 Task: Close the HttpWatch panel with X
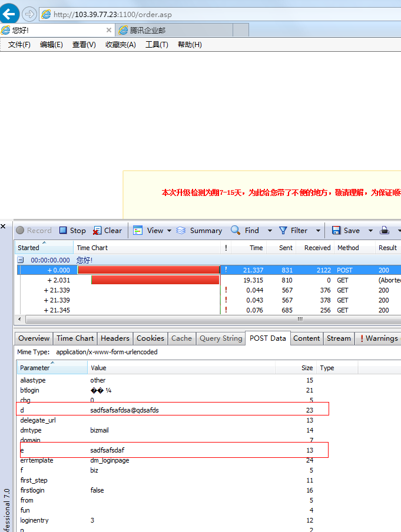4,226
